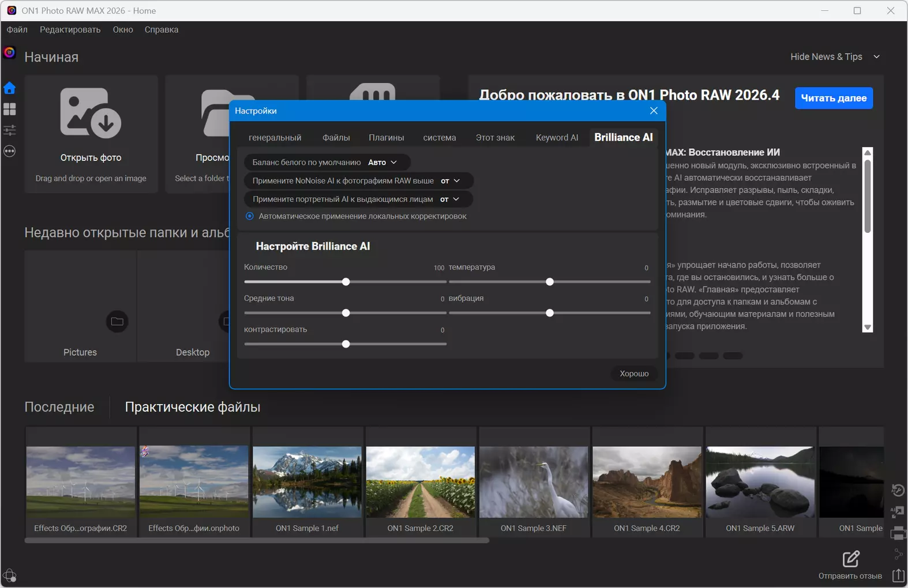Switch to Практические файлы tab
908x588 pixels.
[193, 407]
